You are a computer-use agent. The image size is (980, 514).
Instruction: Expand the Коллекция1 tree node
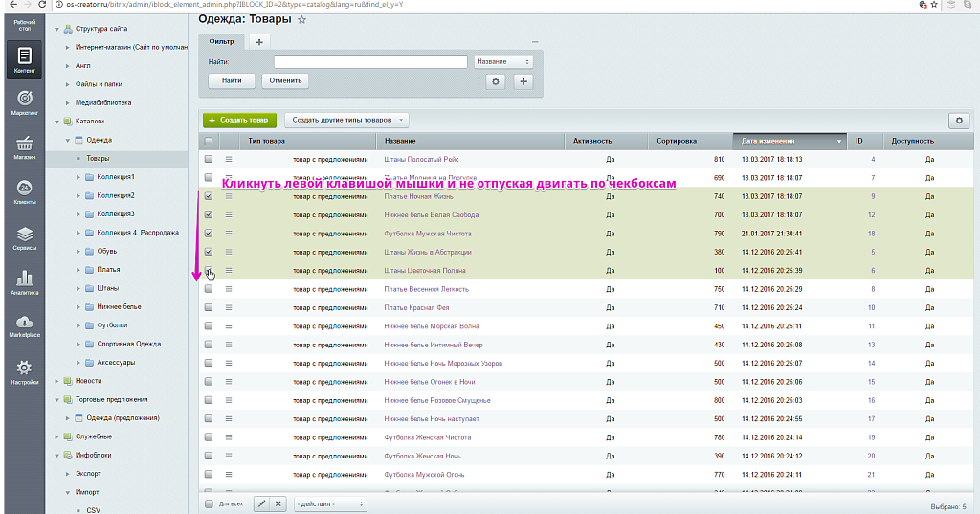(x=78, y=177)
